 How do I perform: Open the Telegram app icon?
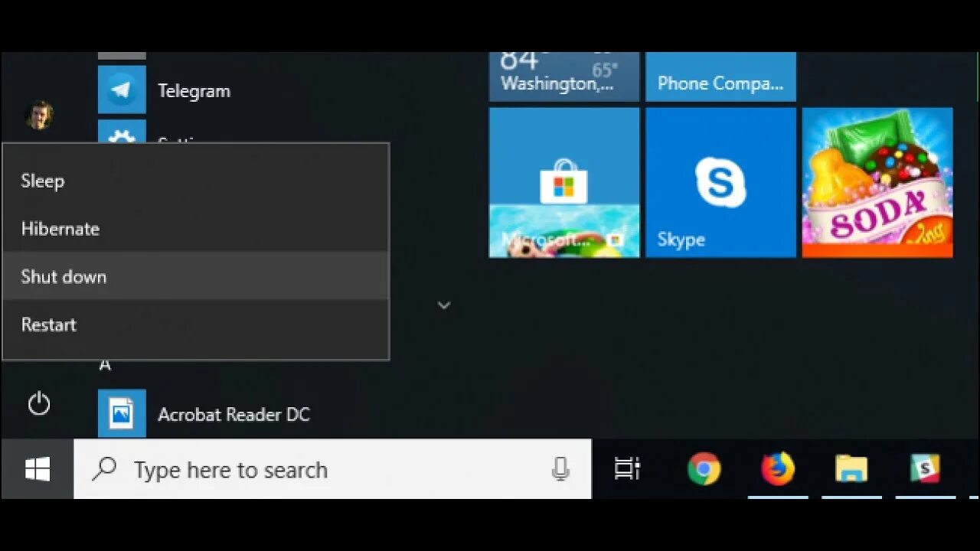[122, 90]
